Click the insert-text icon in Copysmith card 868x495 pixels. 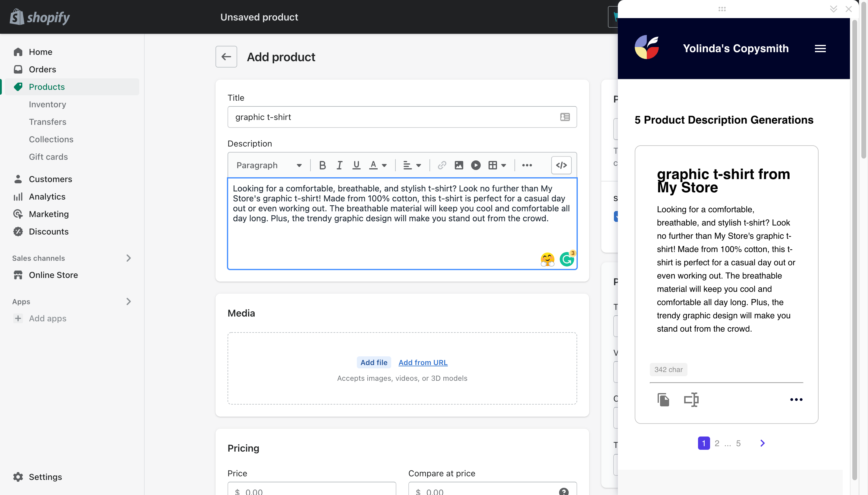(x=691, y=399)
